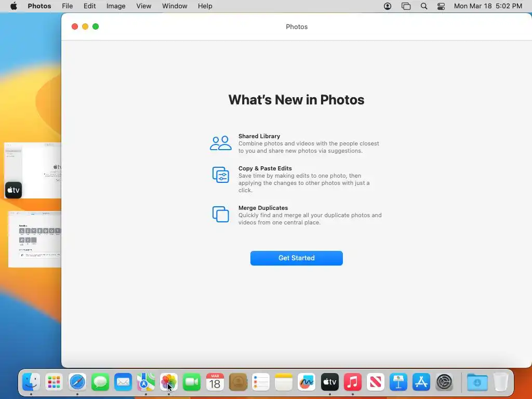This screenshot has width=532, height=399.
Task: Open App Store from the Dock
Action: point(421,382)
